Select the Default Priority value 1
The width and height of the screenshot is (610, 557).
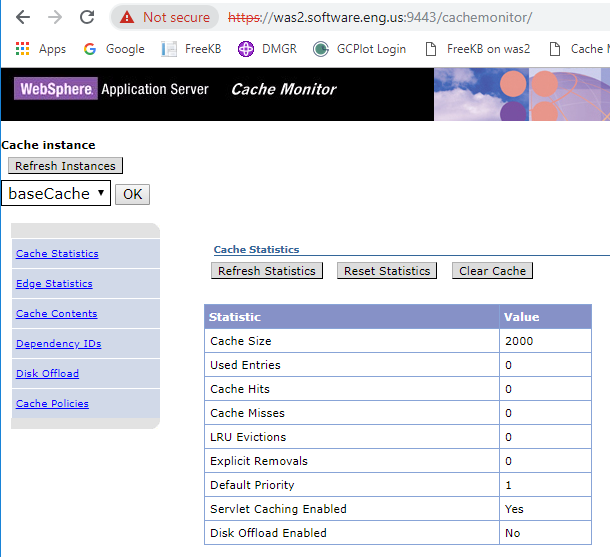coord(508,485)
